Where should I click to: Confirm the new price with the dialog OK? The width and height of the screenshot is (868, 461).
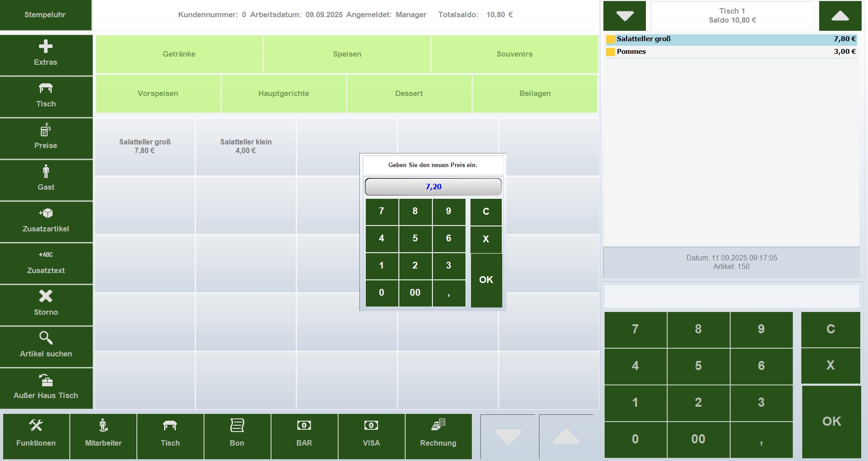click(486, 280)
